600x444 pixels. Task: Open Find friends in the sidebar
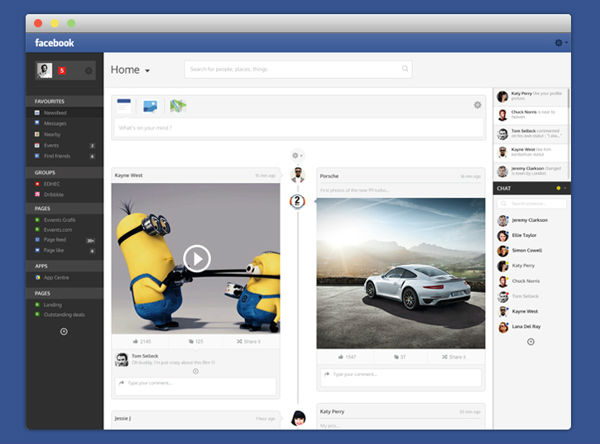click(58, 156)
